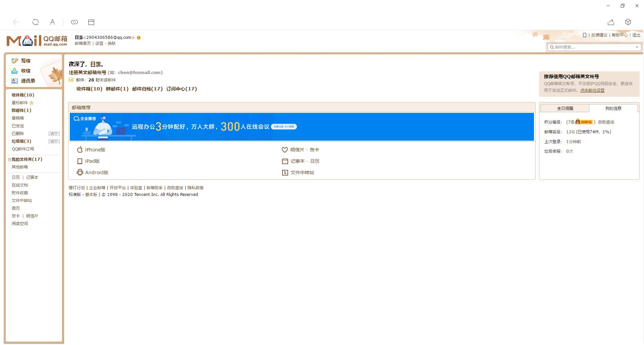Click the search magnifier icon
The image size is (644, 345).
point(552,47)
